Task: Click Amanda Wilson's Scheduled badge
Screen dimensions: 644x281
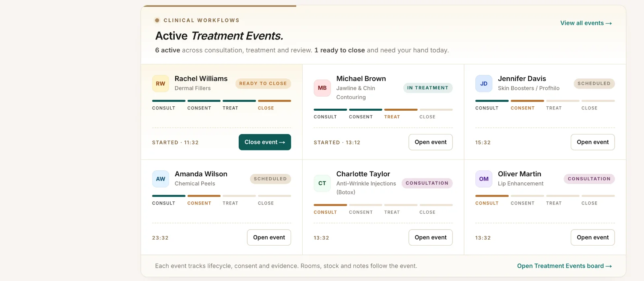Action: tap(270, 179)
